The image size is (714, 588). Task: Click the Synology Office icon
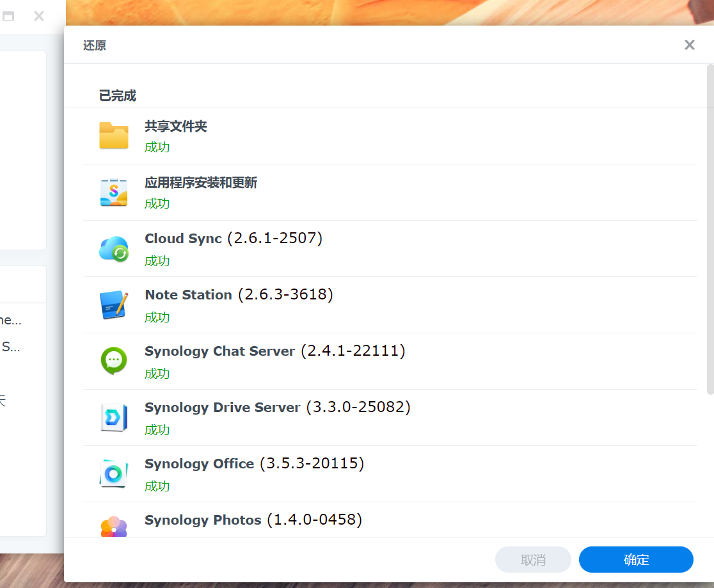coord(114,473)
